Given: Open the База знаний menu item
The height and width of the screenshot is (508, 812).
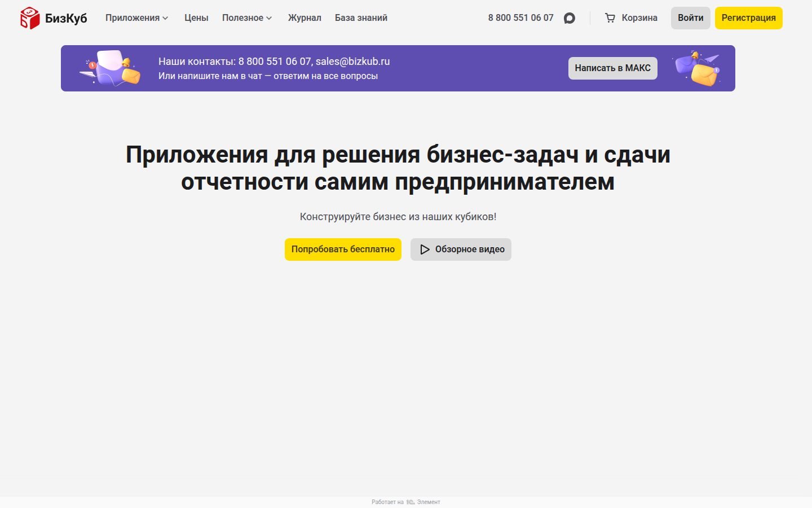Looking at the screenshot, I should pyautogui.click(x=361, y=18).
